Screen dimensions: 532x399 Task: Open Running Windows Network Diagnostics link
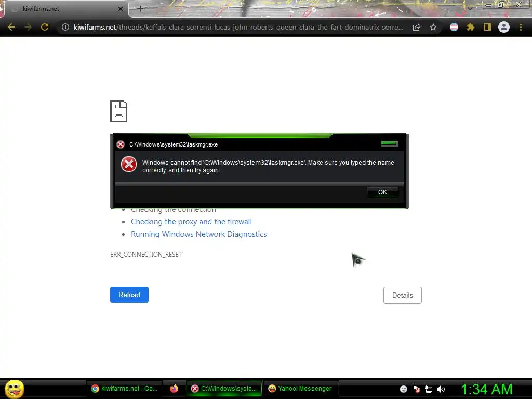(199, 234)
